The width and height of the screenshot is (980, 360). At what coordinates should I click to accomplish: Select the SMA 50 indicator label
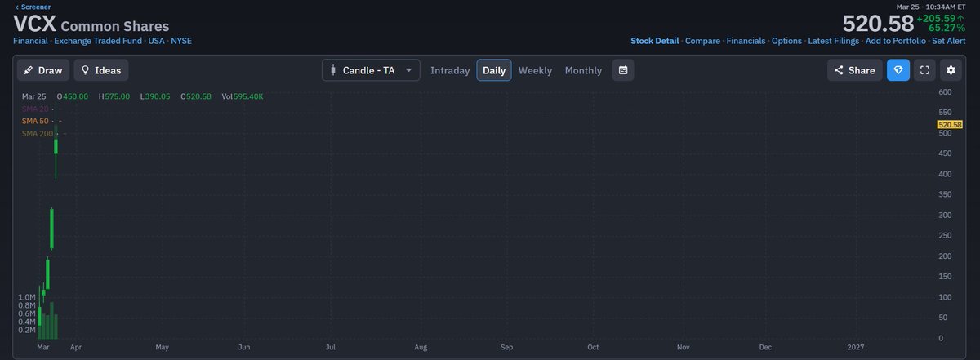point(36,121)
